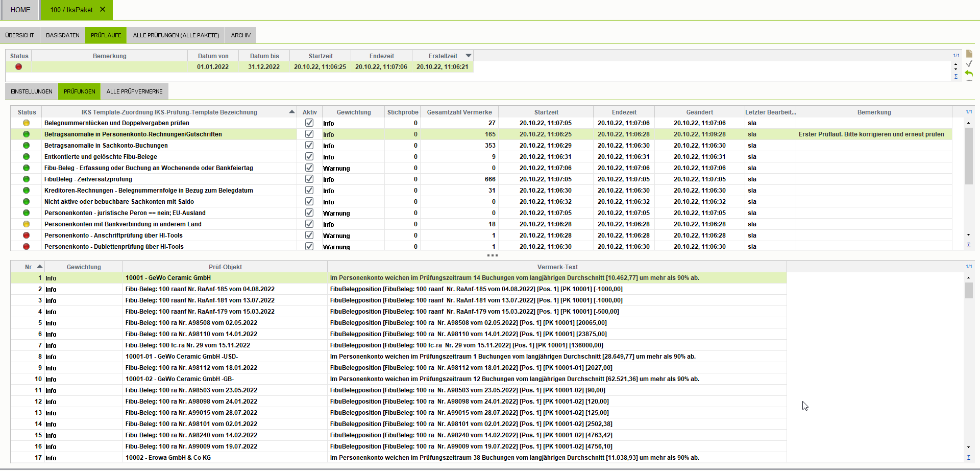Image resolution: width=980 pixels, height=471 pixels.
Task: Click the yellow status dot for Belegnummernlücken
Action: click(x=27, y=123)
